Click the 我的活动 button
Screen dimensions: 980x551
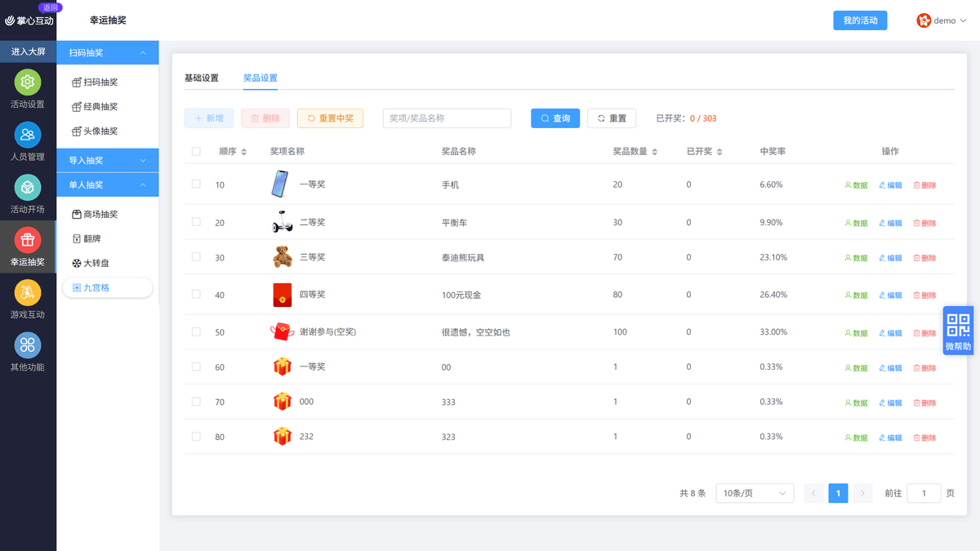[860, 20]
